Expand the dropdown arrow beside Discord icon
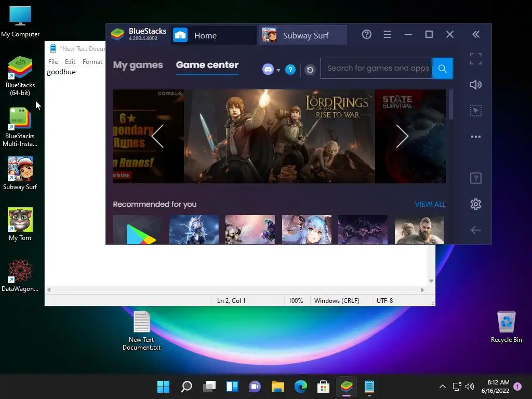This screenshot has height=399, width=532. coord(278,70)
